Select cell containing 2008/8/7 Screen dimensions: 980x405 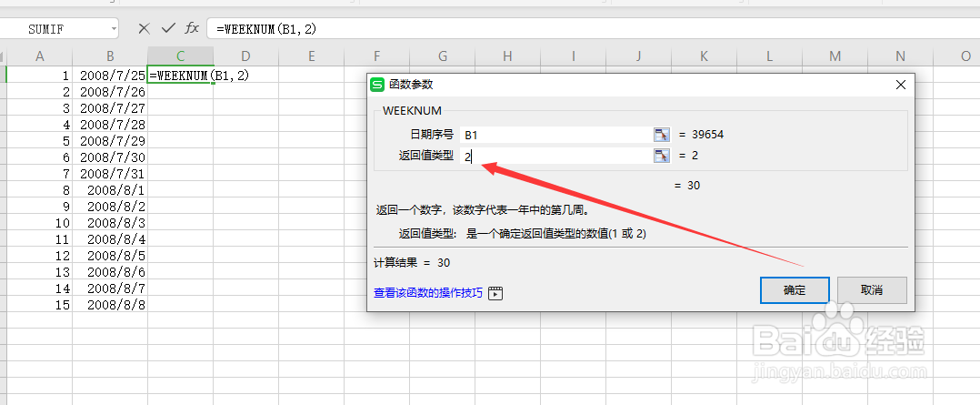tap(110, 289)
